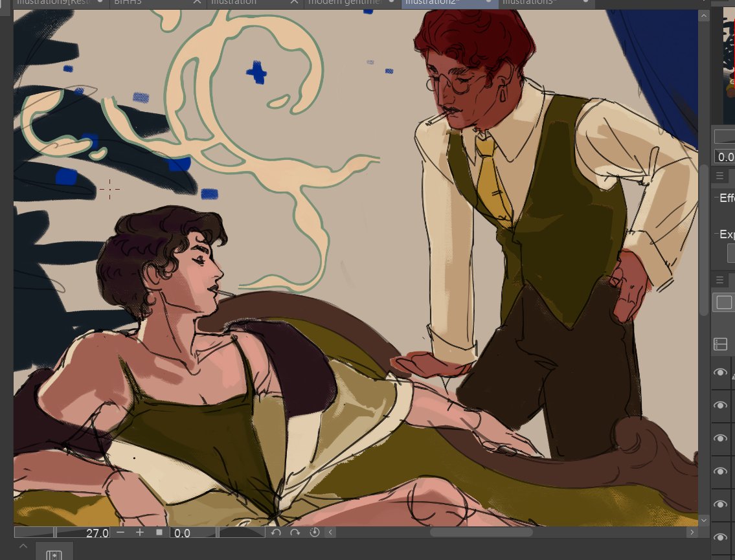Click the 0.0 value field in right panel
Viewport: 735px width, 560px height.
725,157
